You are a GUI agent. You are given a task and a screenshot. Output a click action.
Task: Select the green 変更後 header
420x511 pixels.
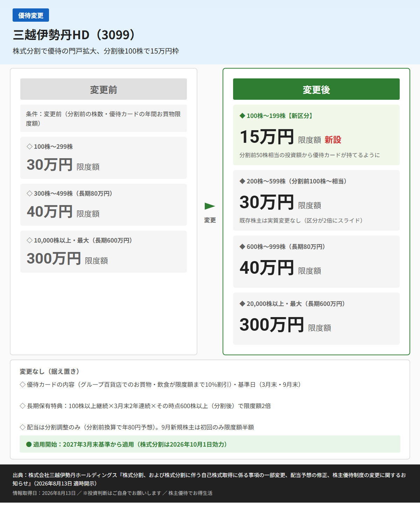click(316, 89)
